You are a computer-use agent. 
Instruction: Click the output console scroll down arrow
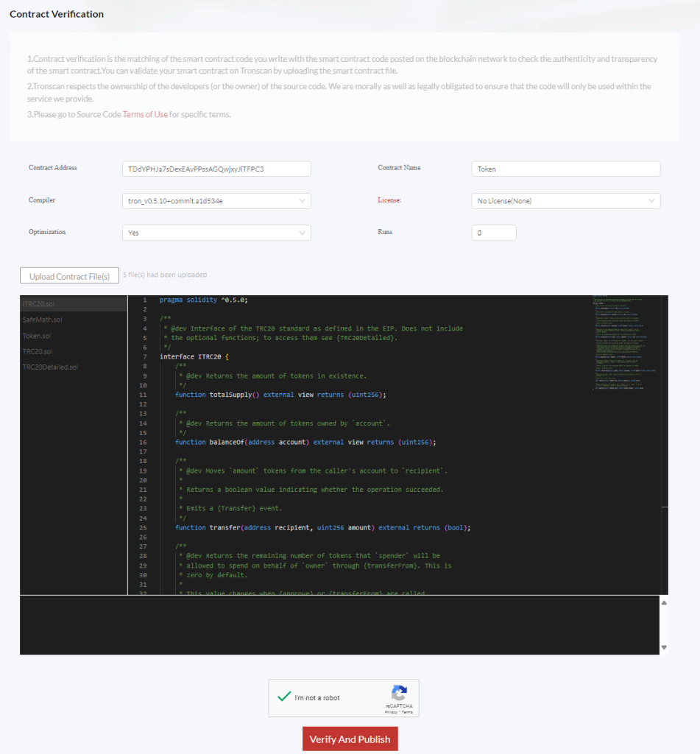click(664, 647)
